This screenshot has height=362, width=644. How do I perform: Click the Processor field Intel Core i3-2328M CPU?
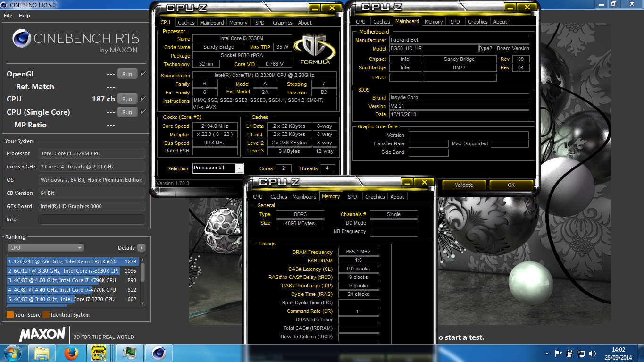point(92,153)
